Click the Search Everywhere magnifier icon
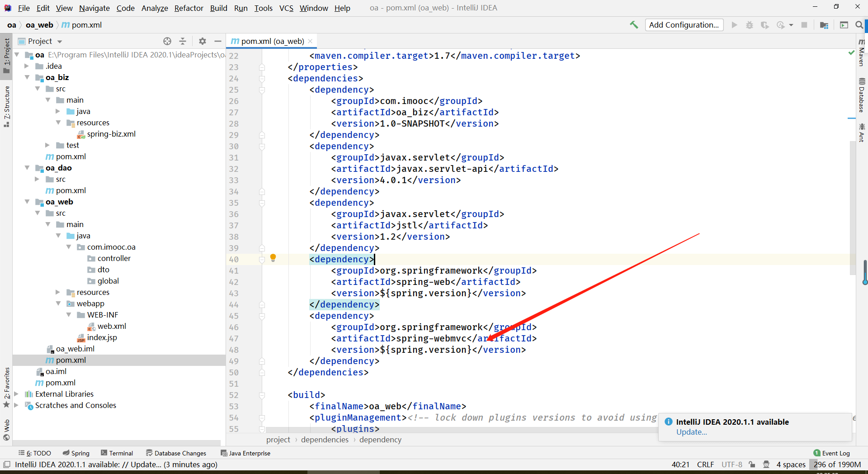This screenshot has width=868, height=474. (859, 25)
